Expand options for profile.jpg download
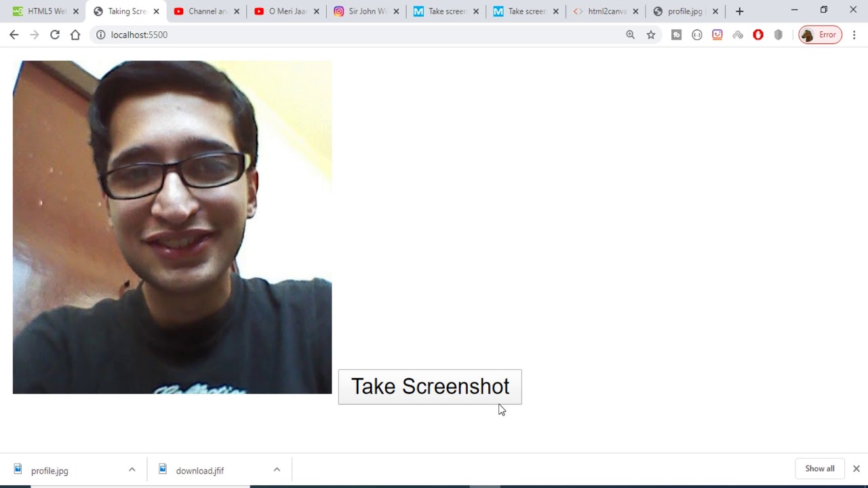This screenshot has width=868, height=488. point(132,470)
